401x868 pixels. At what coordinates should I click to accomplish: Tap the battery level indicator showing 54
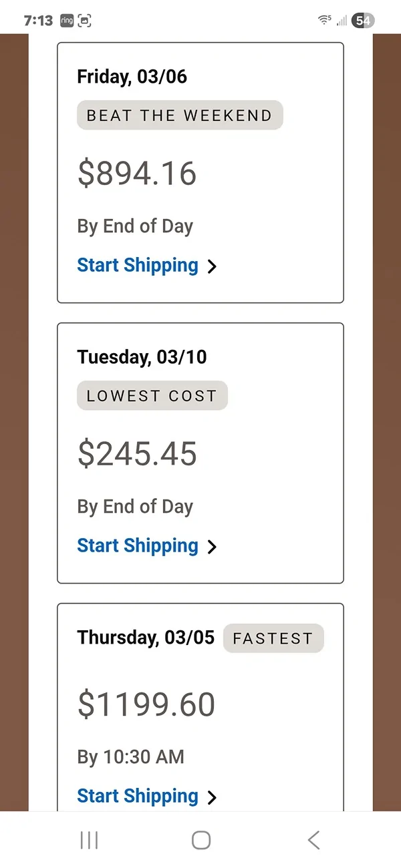[x=364, y=21]
